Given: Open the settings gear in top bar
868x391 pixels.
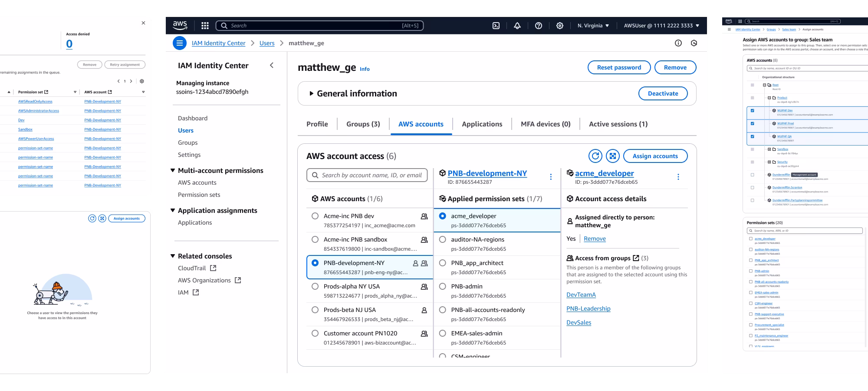Looking at the screenshot, I should coord(560,26).
